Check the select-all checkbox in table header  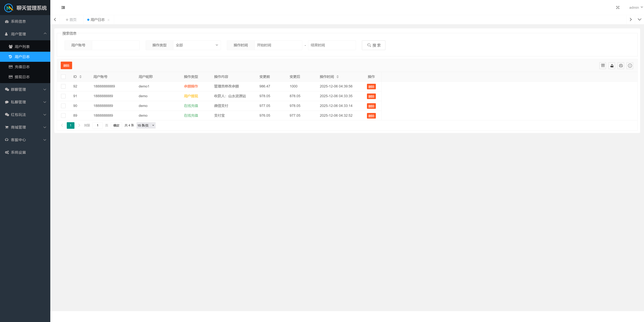(63, 77)
